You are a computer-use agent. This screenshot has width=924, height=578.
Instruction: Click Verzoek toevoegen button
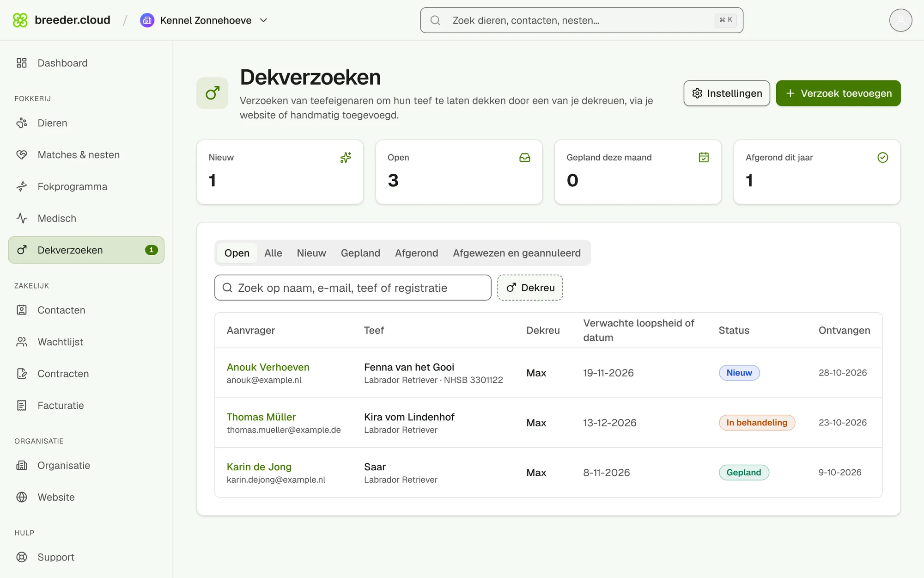838,93
